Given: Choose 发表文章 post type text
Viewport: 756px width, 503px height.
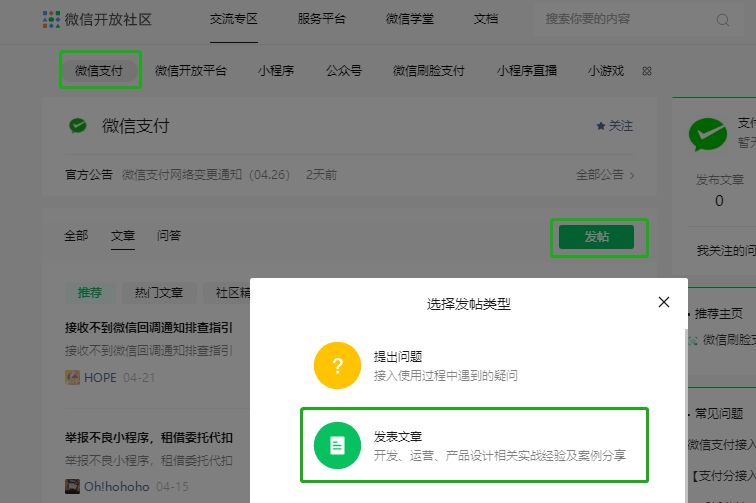Looking at the screenshot, I should [398, 437].
